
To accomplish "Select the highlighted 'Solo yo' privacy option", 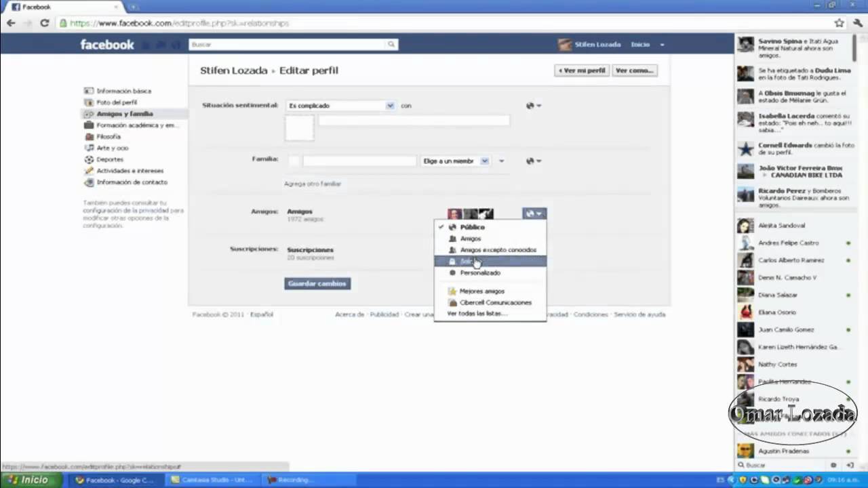I will tap(490, 262).
